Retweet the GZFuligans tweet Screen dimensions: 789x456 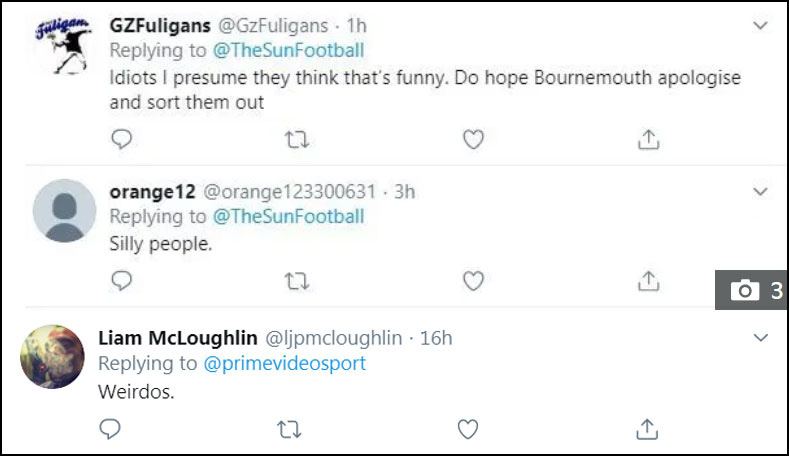[x=297, y=139]
